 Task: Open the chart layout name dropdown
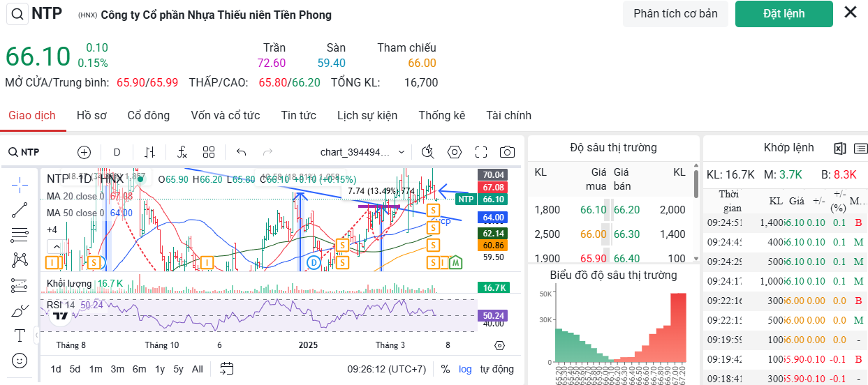pos(363,152)
